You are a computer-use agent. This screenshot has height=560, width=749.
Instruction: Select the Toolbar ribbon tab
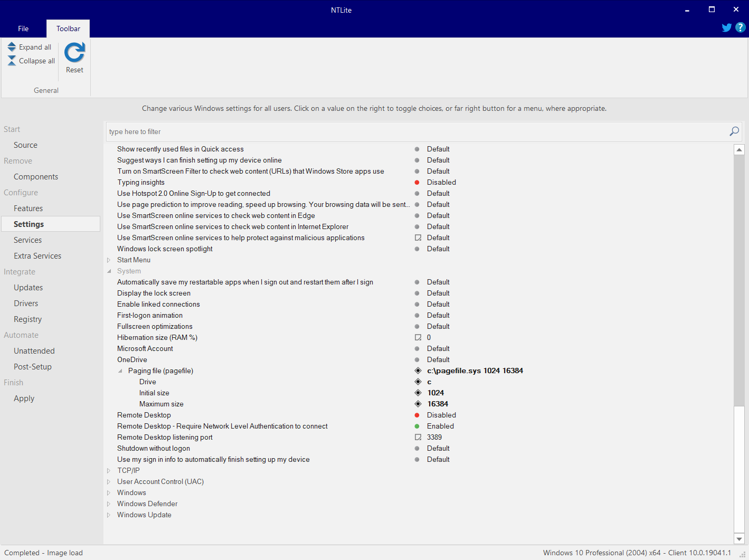point(68,29)
